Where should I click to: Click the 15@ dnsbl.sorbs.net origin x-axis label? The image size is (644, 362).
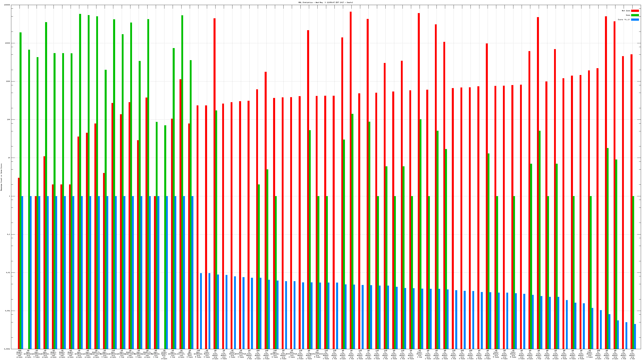coord(20,354)
